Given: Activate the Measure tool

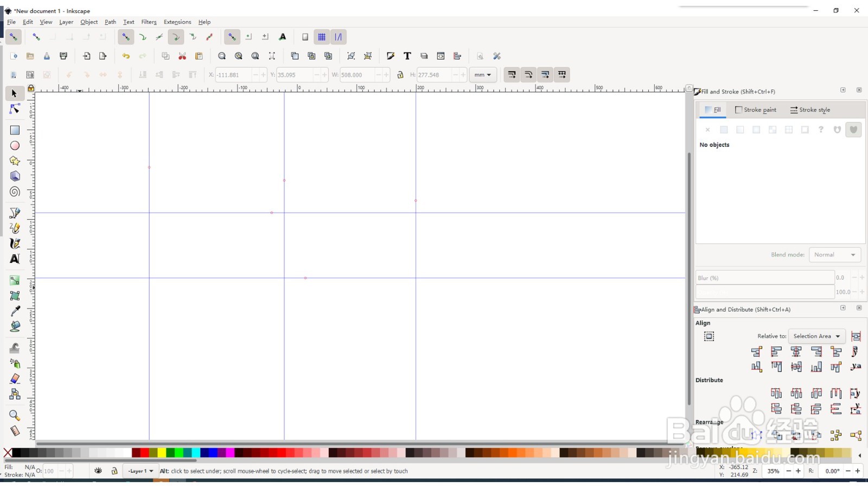Looking at the screenshot, I should click(15, 431).
